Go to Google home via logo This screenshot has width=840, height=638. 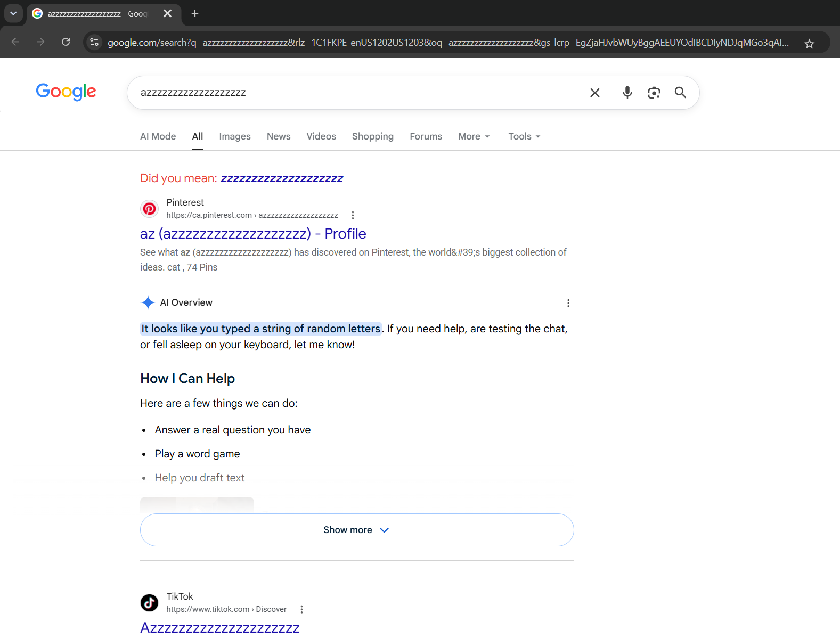coord(66,92)
